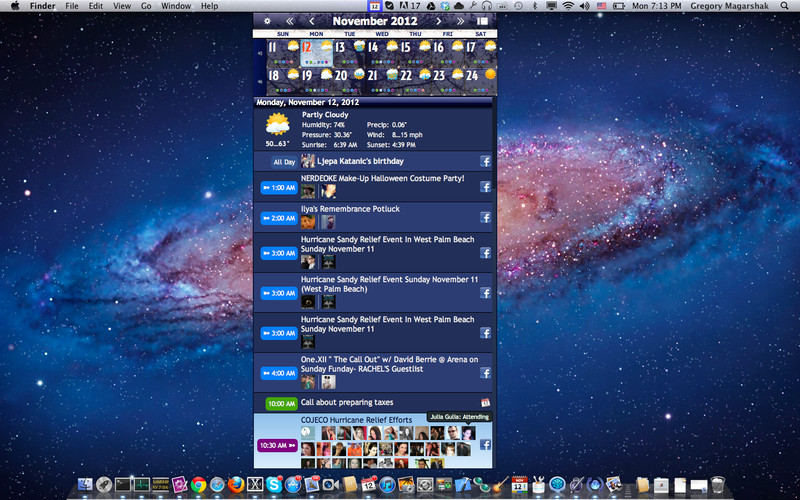Open the Window menu in menu bar

click(x=176, y=6)
